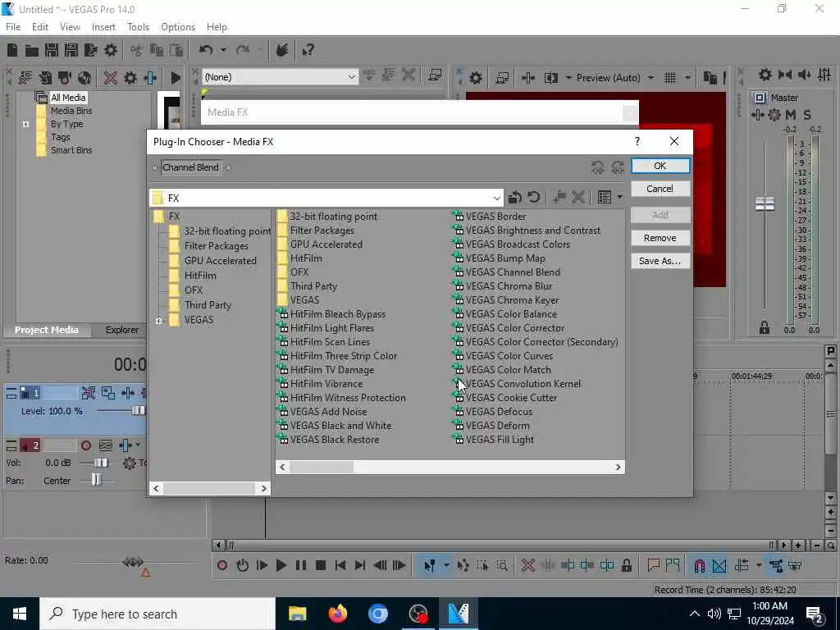
Task: Toggle Split Screen View in preview
Action: [551, 78]
